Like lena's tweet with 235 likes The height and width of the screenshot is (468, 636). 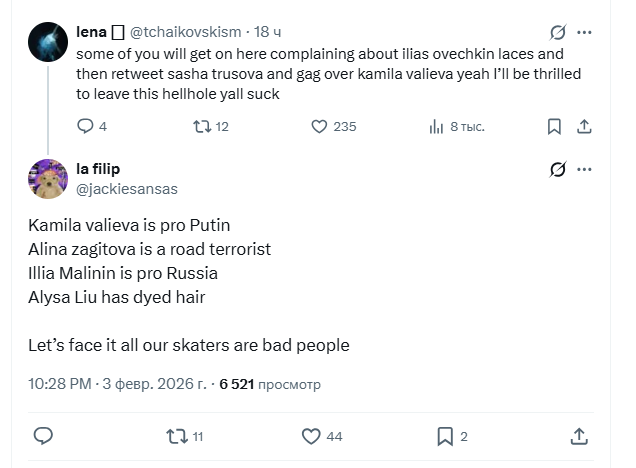[x=320, y=126]
